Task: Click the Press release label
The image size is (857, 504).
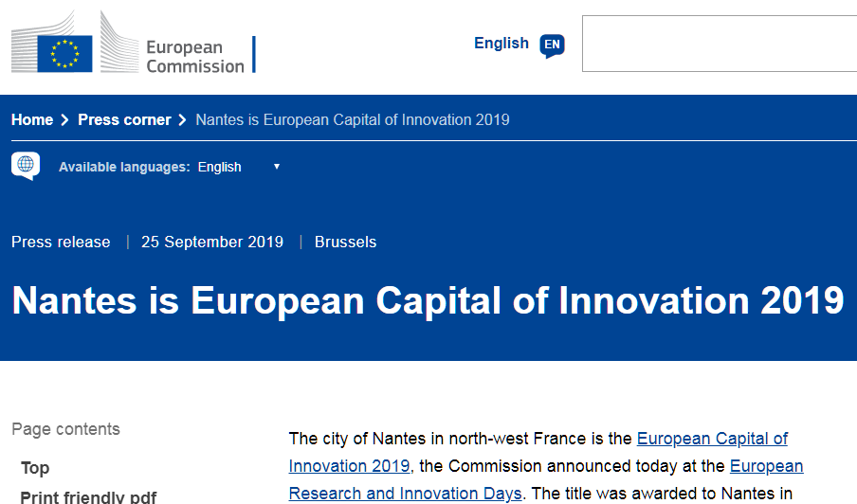Action: click(x=61, y=242)
